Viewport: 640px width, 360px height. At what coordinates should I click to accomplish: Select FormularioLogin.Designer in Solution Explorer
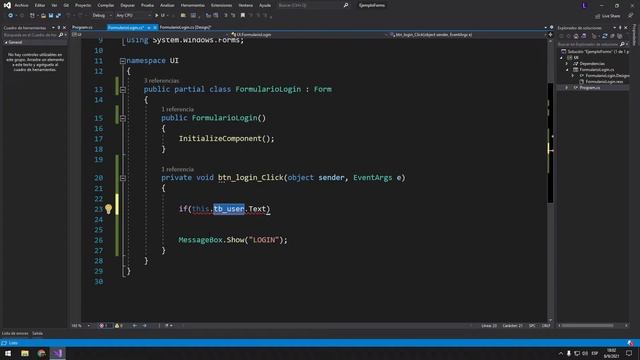point(607,76)
